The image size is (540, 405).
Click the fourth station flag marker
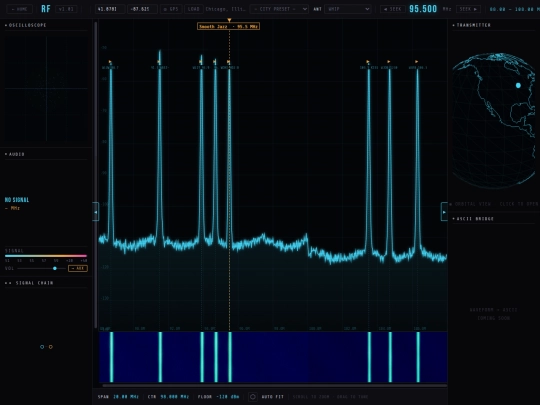[x=215, y=62]
